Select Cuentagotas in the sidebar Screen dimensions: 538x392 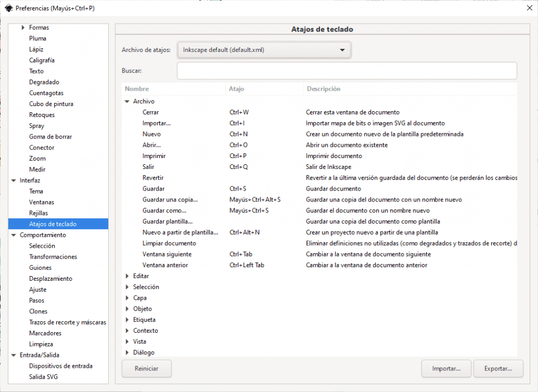(46, 93)
